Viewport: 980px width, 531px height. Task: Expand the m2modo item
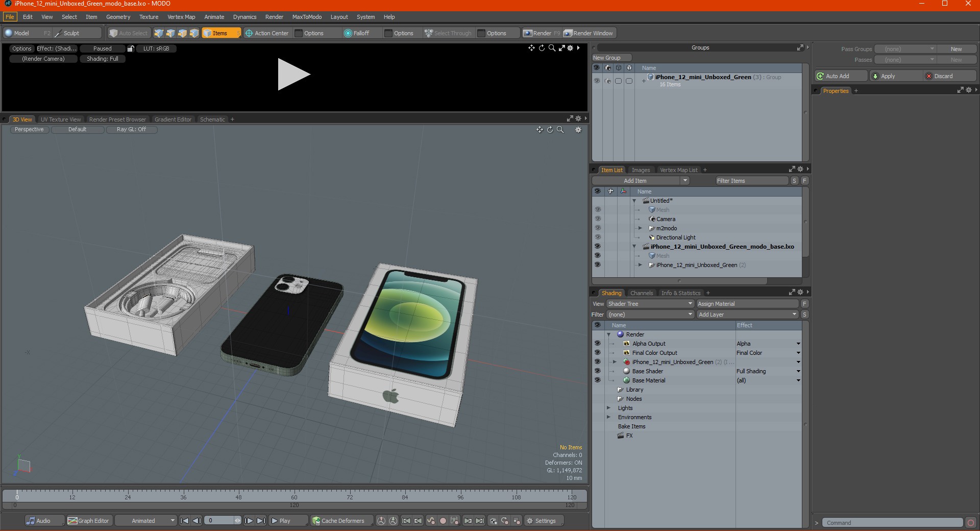pyautogui.click(x=640, y=228)
